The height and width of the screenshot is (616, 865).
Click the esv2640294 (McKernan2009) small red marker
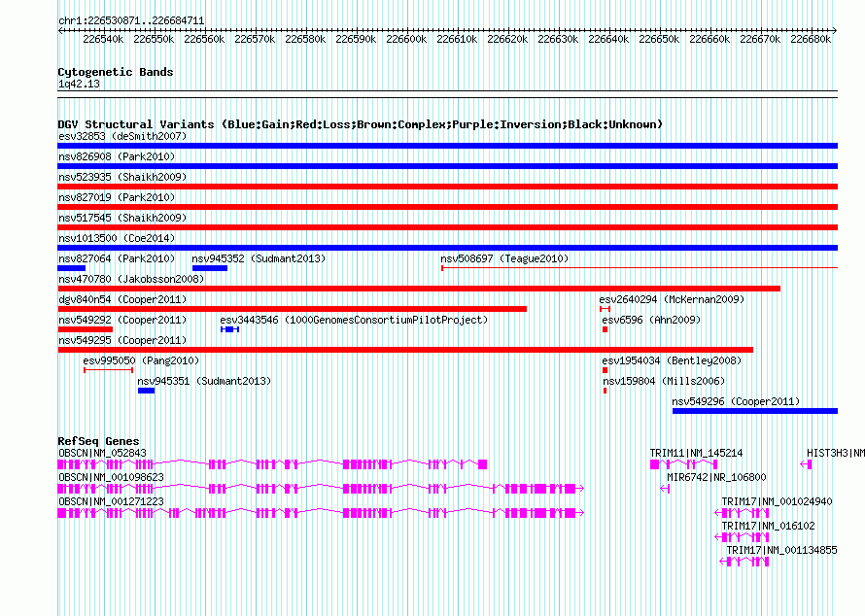pos(605,309)
